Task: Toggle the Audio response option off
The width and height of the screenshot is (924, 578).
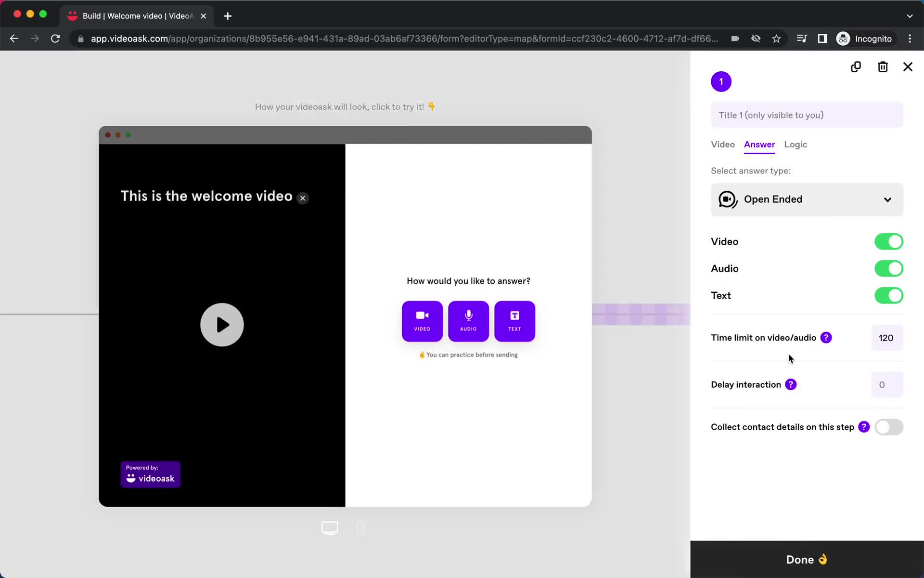Action: click(889, 268)
